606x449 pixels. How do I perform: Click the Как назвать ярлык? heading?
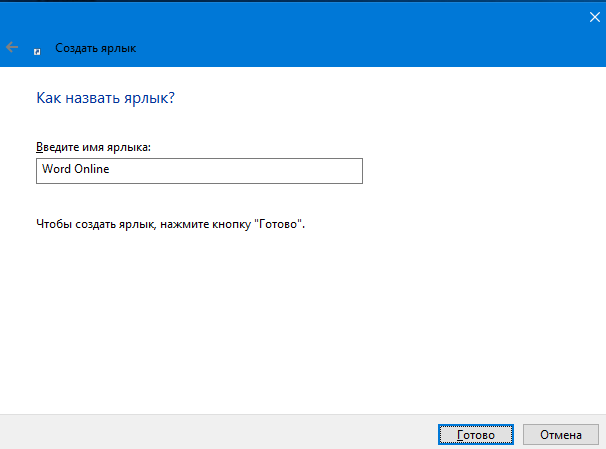click(x=106, y=98)
